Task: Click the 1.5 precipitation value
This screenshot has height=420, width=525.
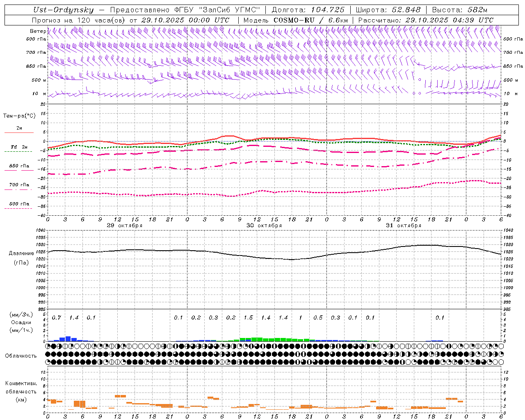Action: click(248, 318)
